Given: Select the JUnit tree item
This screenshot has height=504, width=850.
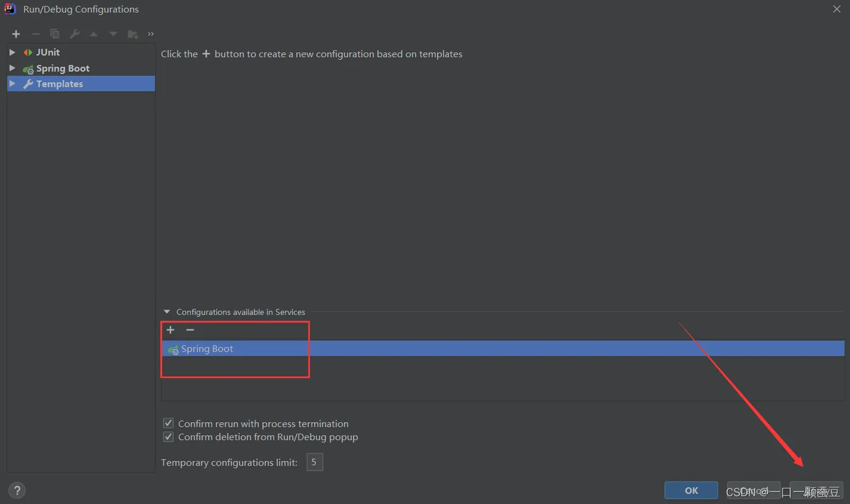Looking at the screenshot, I should pyautogui.click(x=81, y=52).
